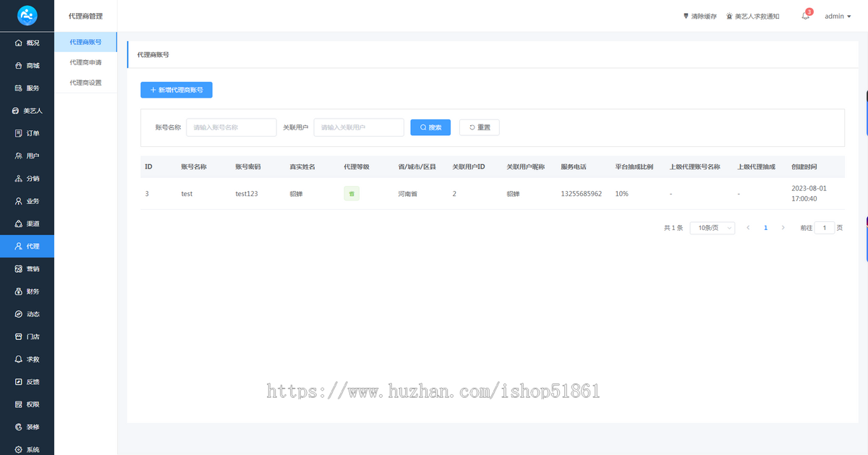The height and width of the screenshot is (455, 868).
Task: Focus the 账号名称 input field
Action: click(231, 127)
